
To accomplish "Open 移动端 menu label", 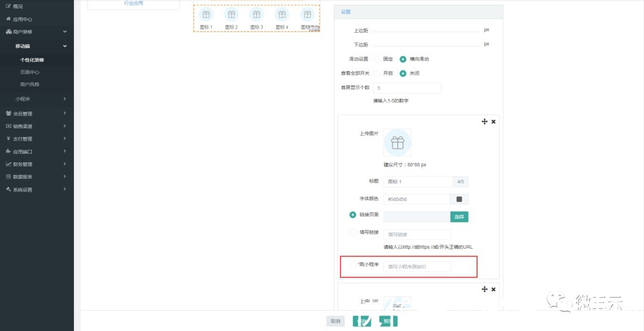I will pos(23,46).
